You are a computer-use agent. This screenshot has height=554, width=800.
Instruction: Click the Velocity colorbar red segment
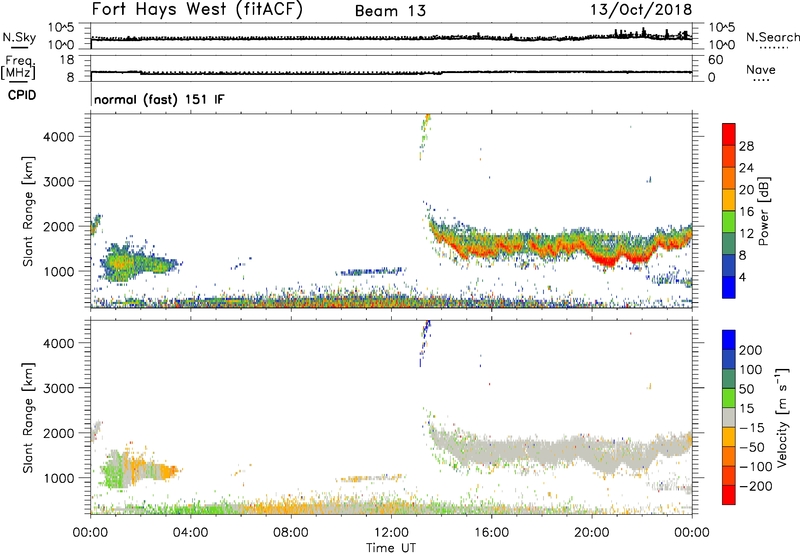729,495
